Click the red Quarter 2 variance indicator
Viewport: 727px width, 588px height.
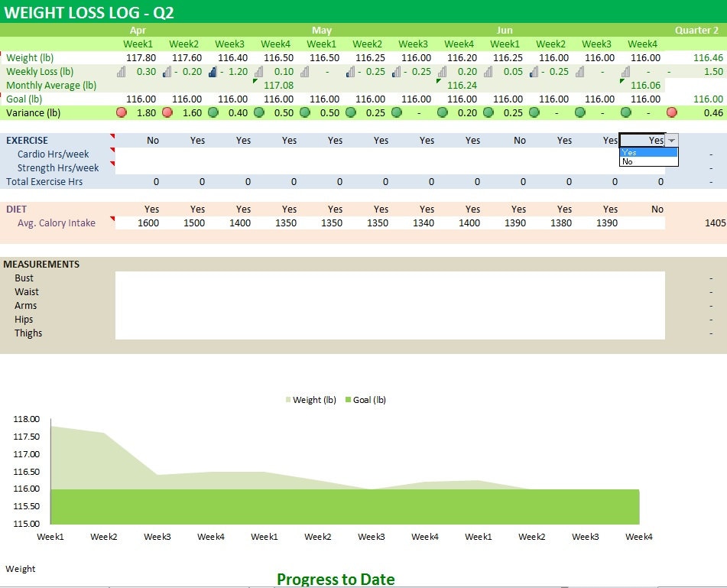[672, 112]
